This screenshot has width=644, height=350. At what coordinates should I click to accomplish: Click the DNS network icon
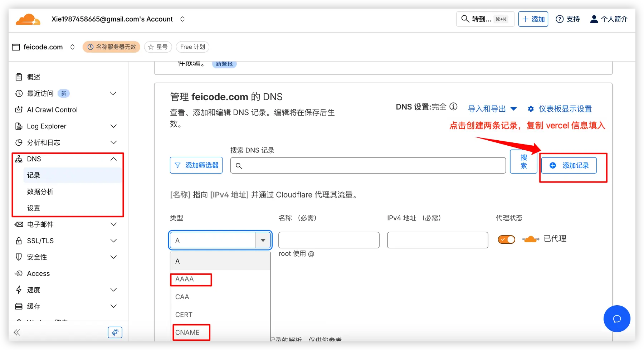pos(19,159)
